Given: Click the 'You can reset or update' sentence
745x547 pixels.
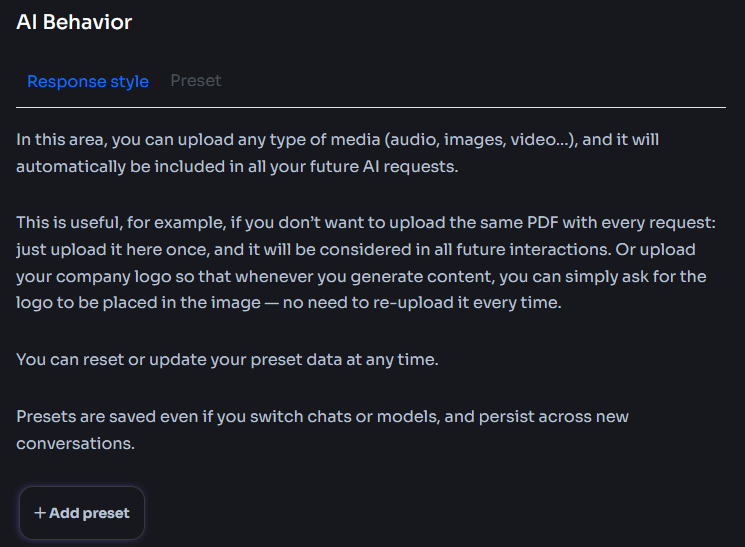Looking at the screenshot, I should [x=227, y=360].
